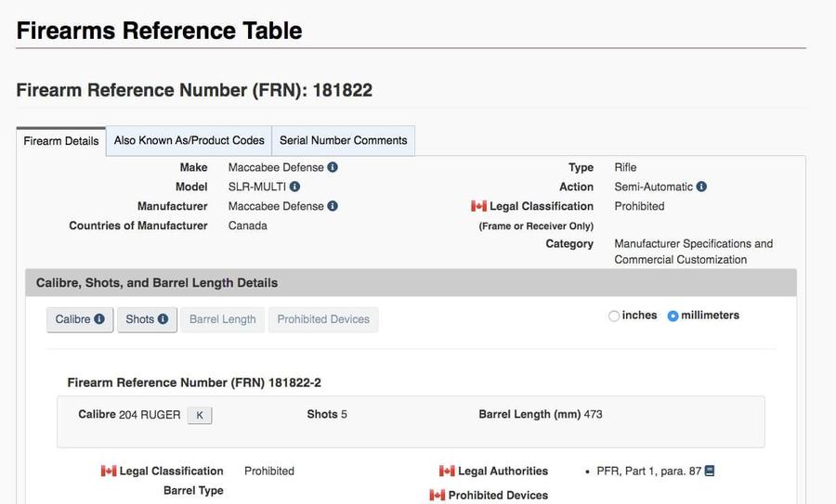Click info icon beside SLR-MULTI model
This screenshot has height=504, width=836.
point(294,187)
